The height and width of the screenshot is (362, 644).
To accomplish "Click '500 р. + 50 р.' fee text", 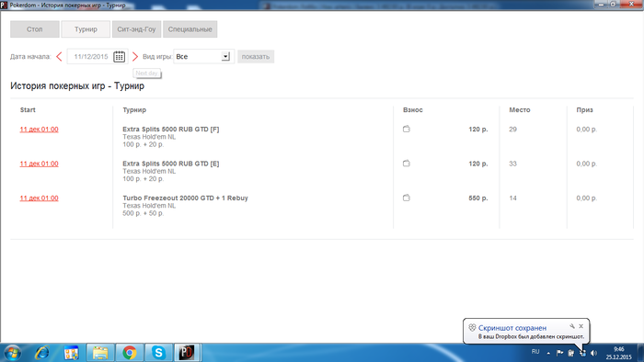I will [143, 213].
